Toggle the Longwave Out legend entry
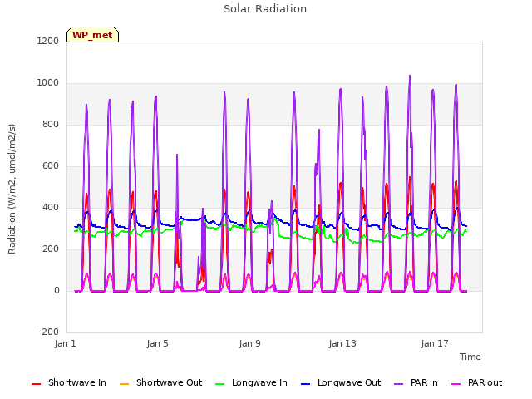The width and height of the screenshot is (532, 399). click(341, 382)
